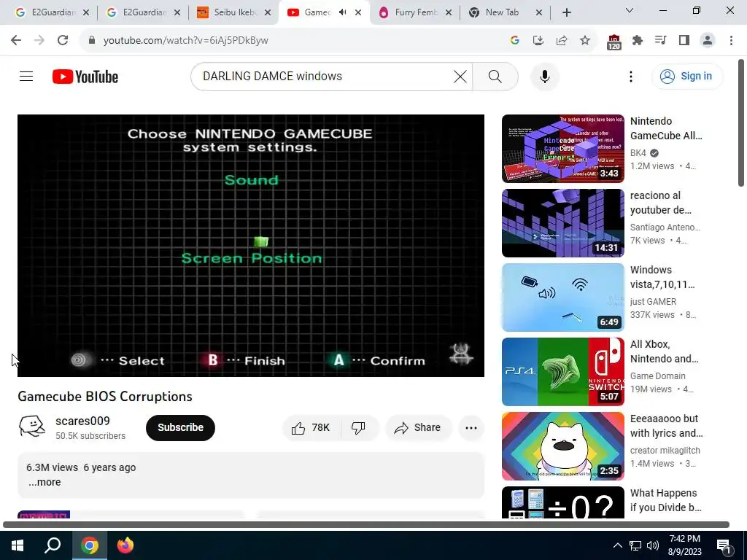
Task: Expand description with ...more
Action: 44,482
